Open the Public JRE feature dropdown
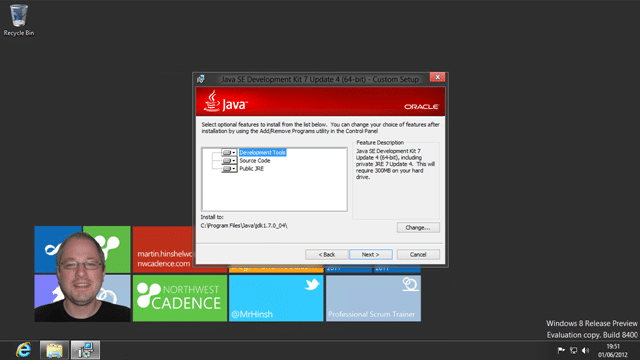 coord(229,169)
